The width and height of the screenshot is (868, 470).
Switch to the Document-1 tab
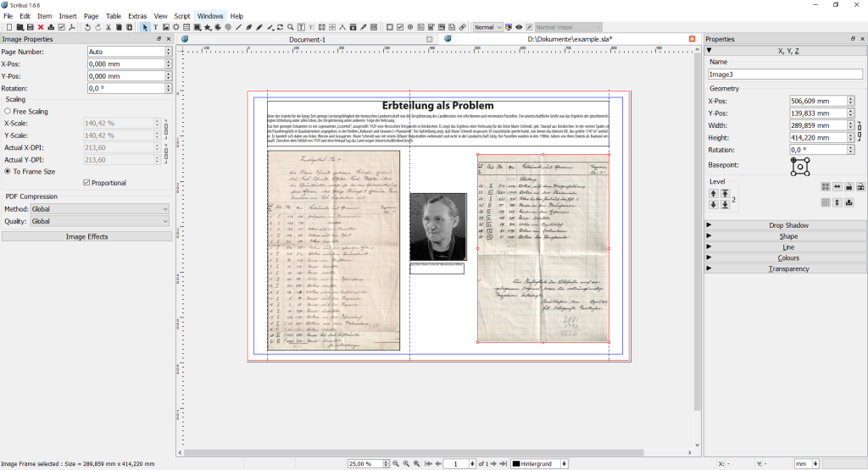coord(307,39)
